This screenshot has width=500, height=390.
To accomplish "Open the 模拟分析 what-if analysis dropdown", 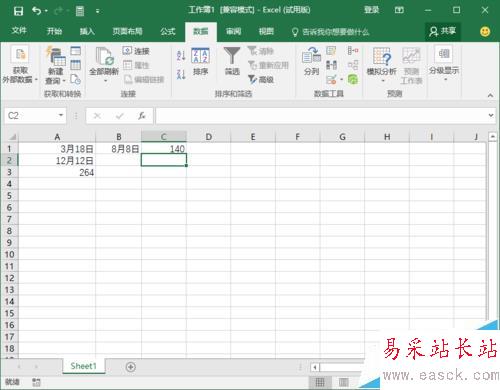I will (x=382, y=64).
